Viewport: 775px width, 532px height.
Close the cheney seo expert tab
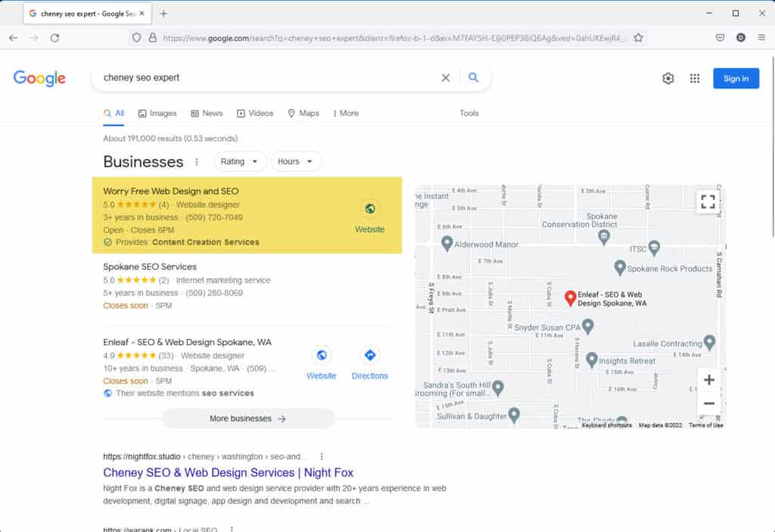pos(142,14)
